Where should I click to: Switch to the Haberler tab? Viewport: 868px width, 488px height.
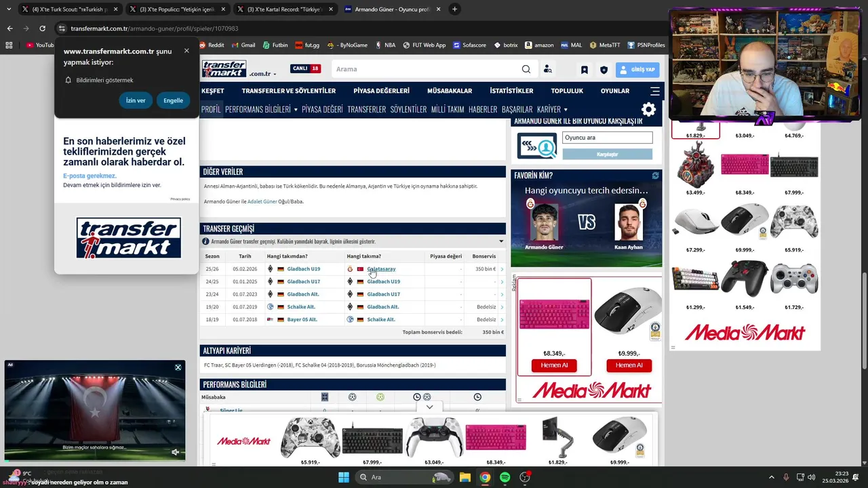(x=483, y=109)
